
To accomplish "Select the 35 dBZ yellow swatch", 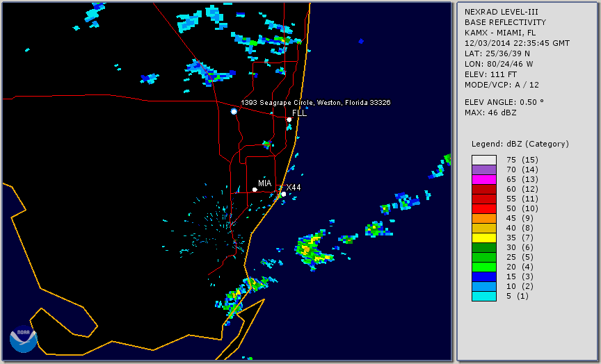I will [x=483, y=238].
